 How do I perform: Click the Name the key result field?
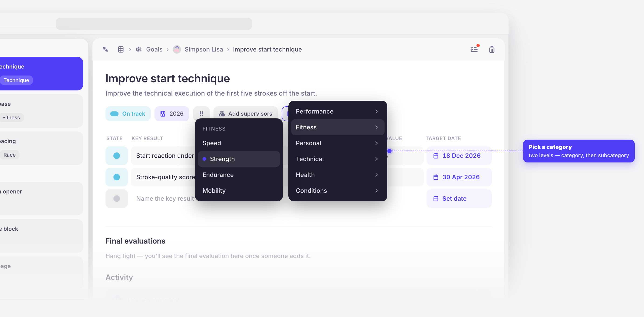point(165,199)
